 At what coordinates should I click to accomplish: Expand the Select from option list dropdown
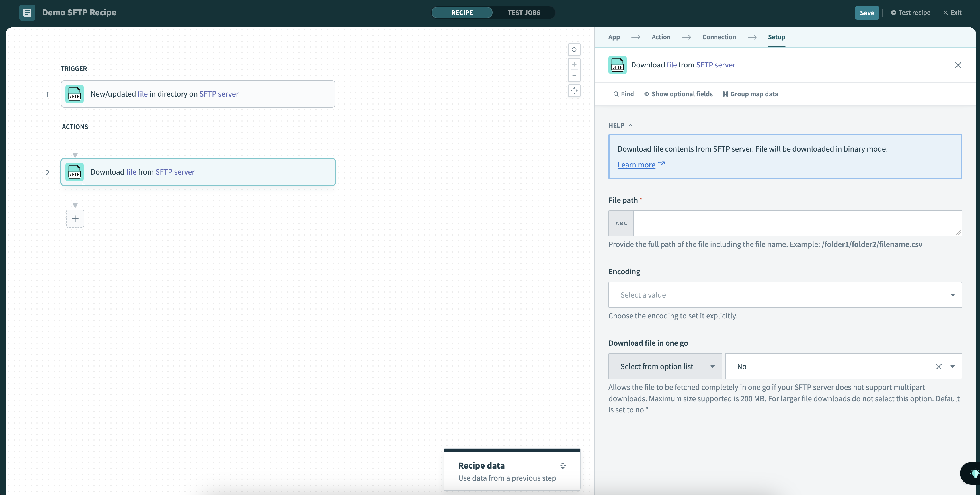(x=712, y=366)
